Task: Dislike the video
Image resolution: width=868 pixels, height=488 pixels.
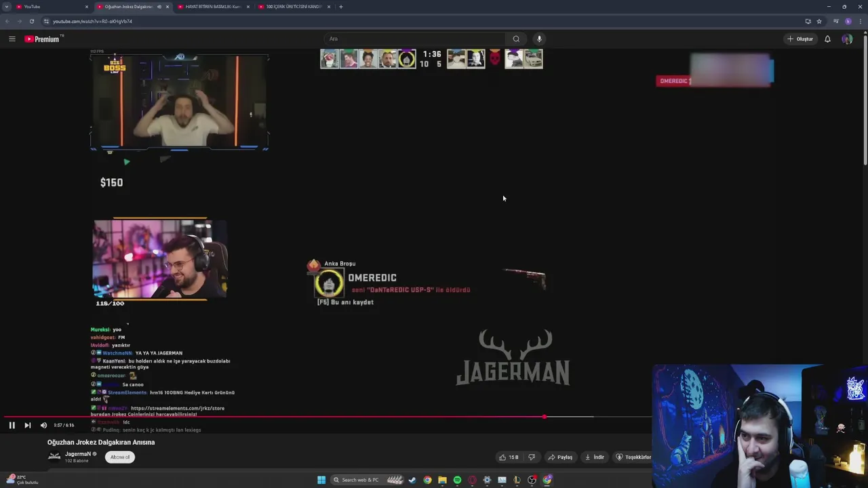Action: 532,457
